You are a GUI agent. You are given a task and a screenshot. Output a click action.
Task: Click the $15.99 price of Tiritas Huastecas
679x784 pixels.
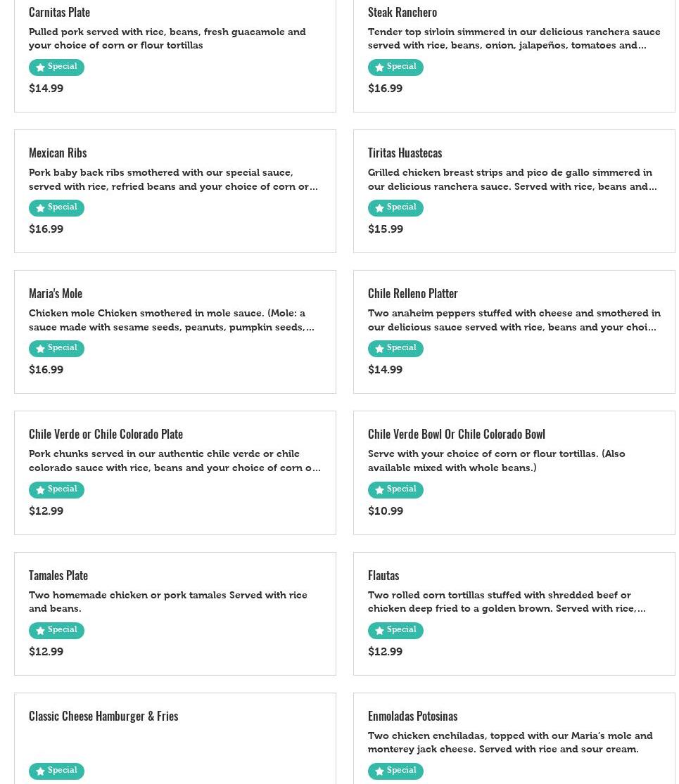click(x=385, y=229)
